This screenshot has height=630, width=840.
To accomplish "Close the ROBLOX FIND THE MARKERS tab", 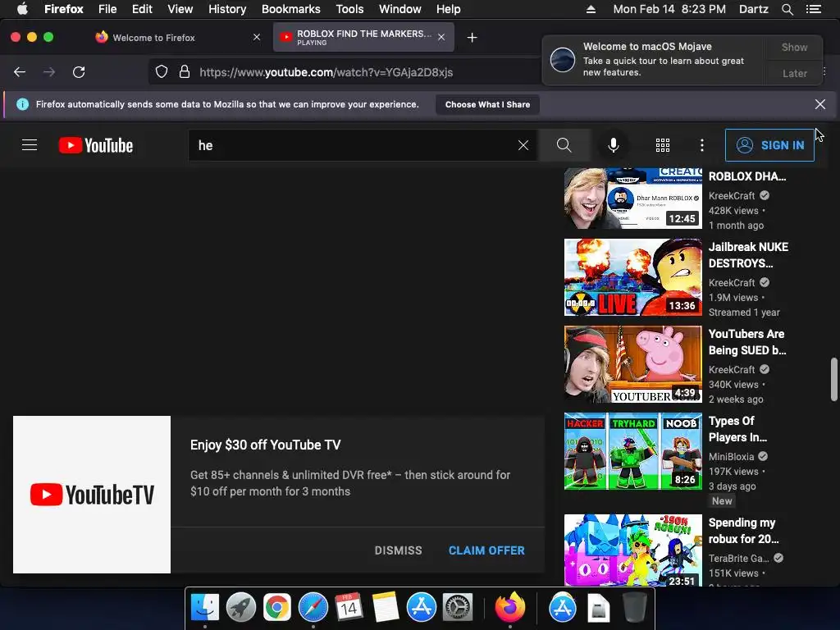I will click(441, 37).
